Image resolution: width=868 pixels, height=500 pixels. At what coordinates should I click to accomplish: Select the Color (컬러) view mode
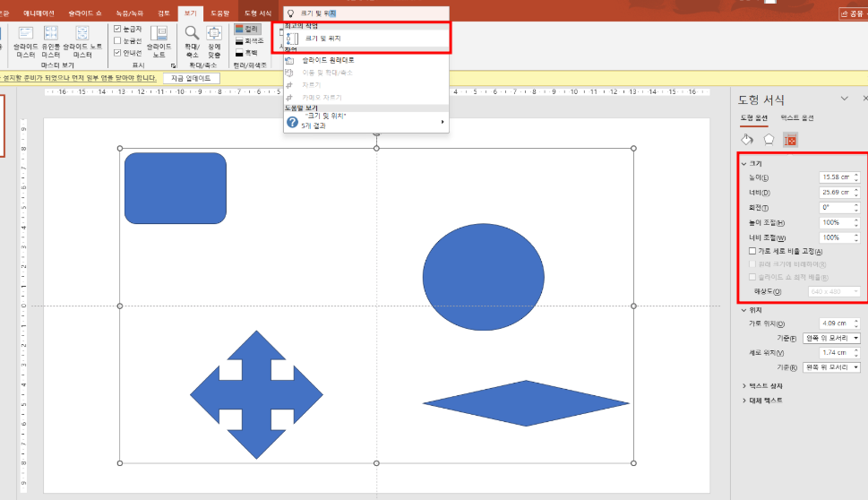[x=247, y=29]
